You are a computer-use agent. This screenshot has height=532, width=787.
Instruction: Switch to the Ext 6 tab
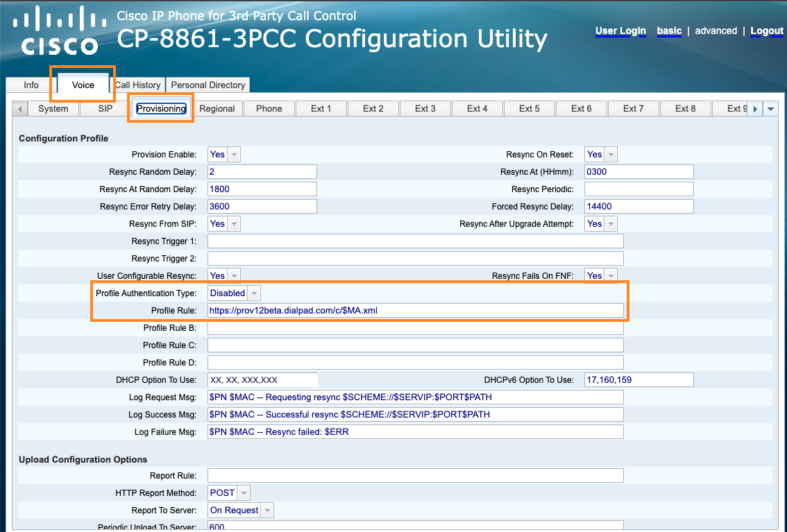(x=581, y=109)
